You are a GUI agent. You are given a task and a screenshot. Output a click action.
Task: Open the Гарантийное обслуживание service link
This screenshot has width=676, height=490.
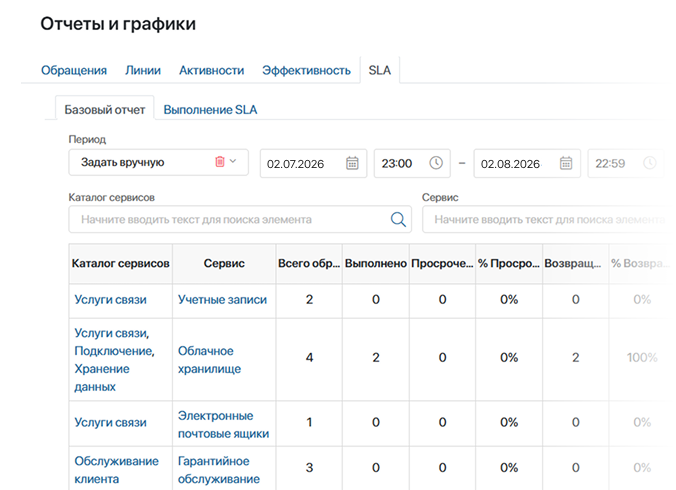click(x=219, y=470)
